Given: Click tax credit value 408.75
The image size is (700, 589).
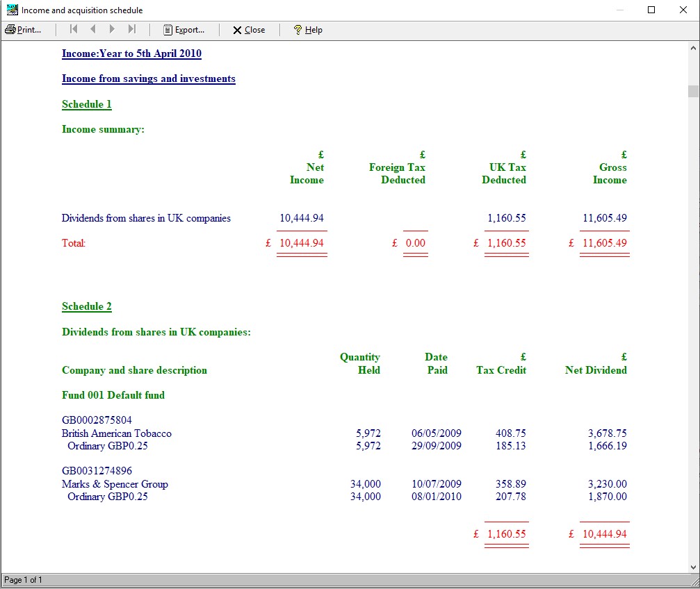Looking at the screenshot, I should pyautogui.click(x=511, y=433).
